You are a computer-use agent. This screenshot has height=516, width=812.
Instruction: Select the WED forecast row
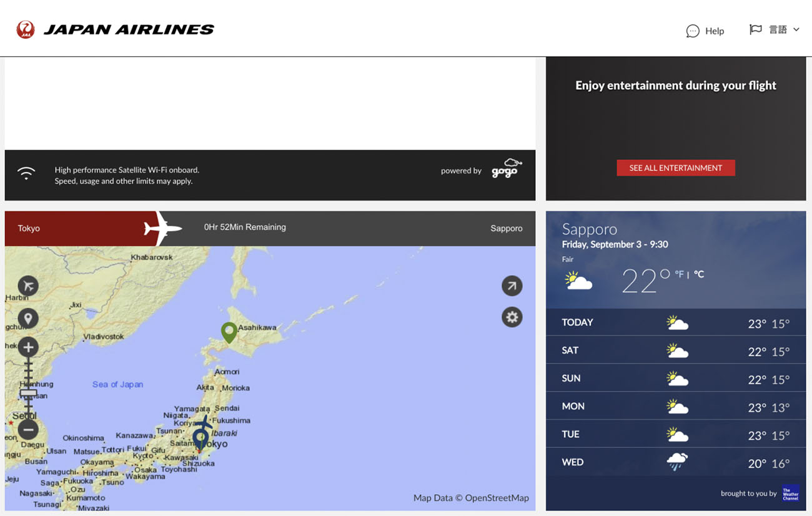[x=676, y=462]
